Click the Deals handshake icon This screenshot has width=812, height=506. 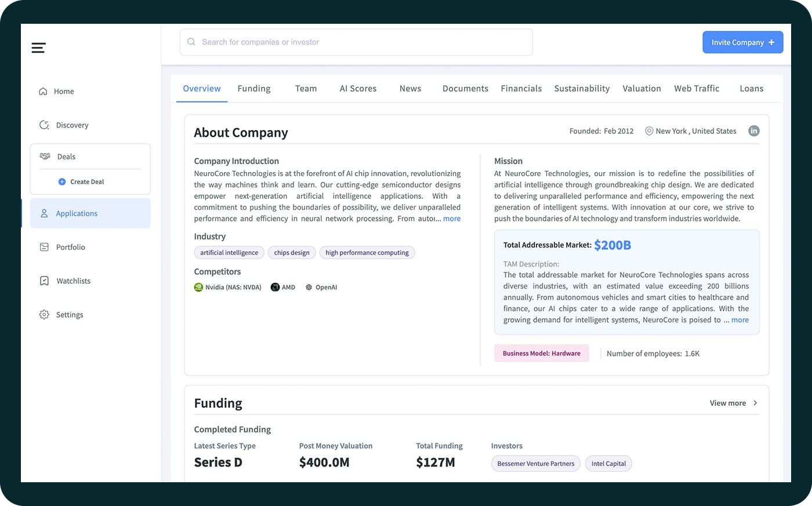45,156
